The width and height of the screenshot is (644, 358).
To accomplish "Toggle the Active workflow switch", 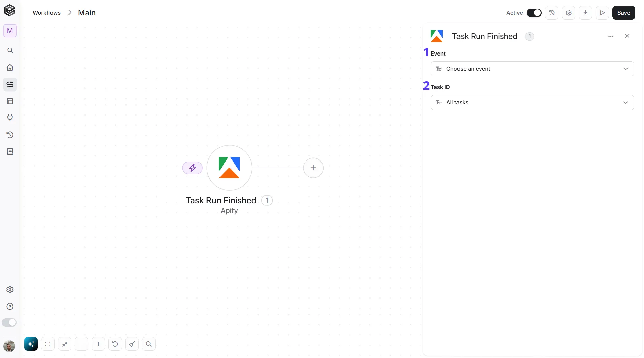I will 534,13.
